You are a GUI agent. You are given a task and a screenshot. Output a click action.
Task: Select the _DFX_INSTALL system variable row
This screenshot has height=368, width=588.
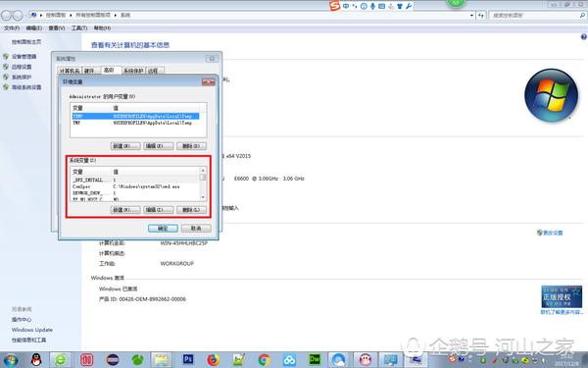point(136,181)
